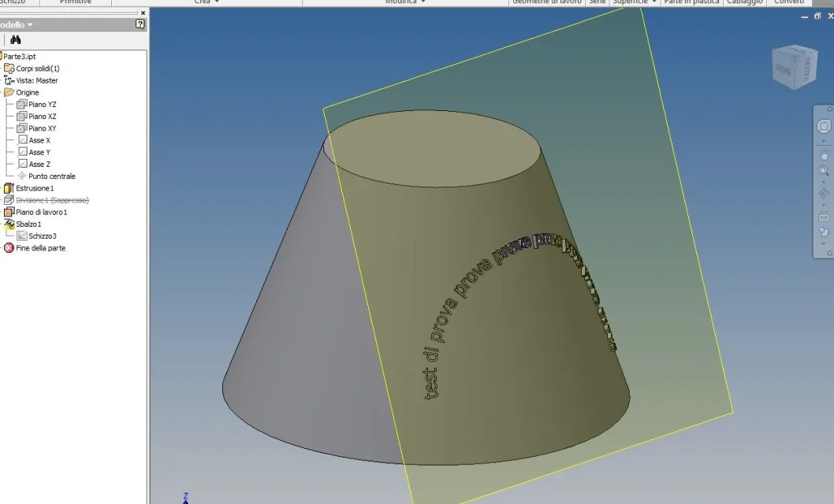Close the Modello browser panel
Image resolution: width=834 pixels, height=504 pixels.
pyautogui.click(x=143, y=13)
